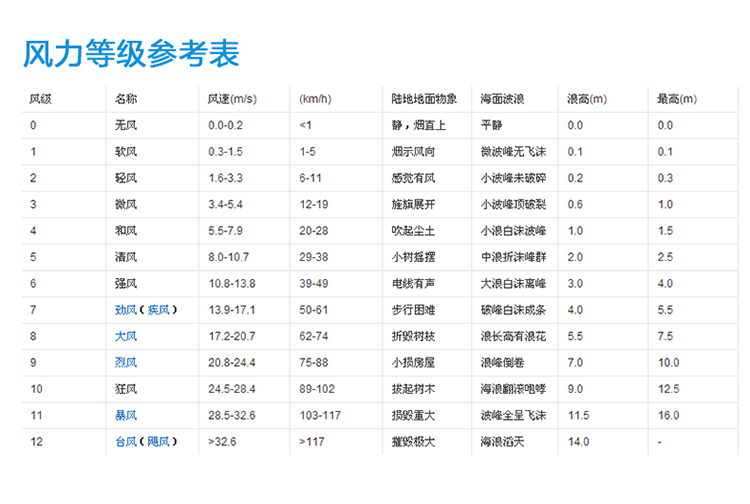Click the 海浪滔天 wave description cell
Image resolution: width=750 pixels, height=504 pixels.
pyautogui.click(x=503, y=440)
